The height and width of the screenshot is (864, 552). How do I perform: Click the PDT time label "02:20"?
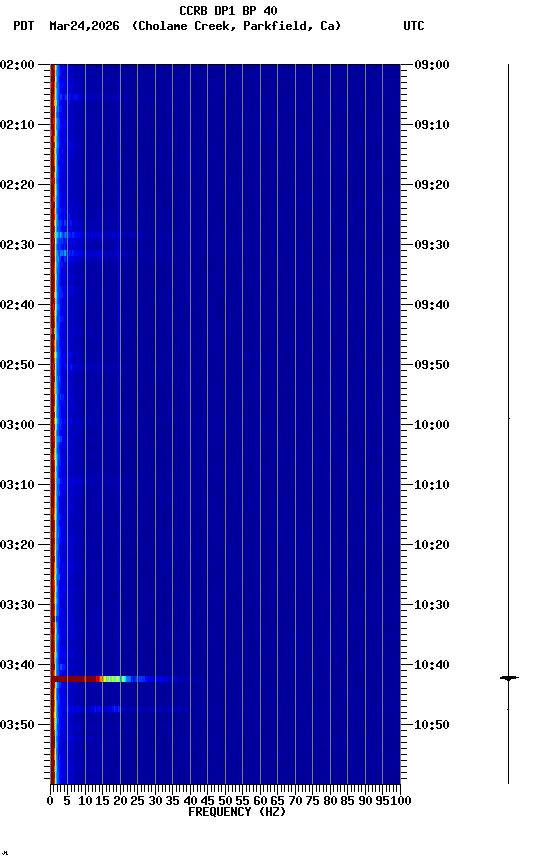click(17, 185)
